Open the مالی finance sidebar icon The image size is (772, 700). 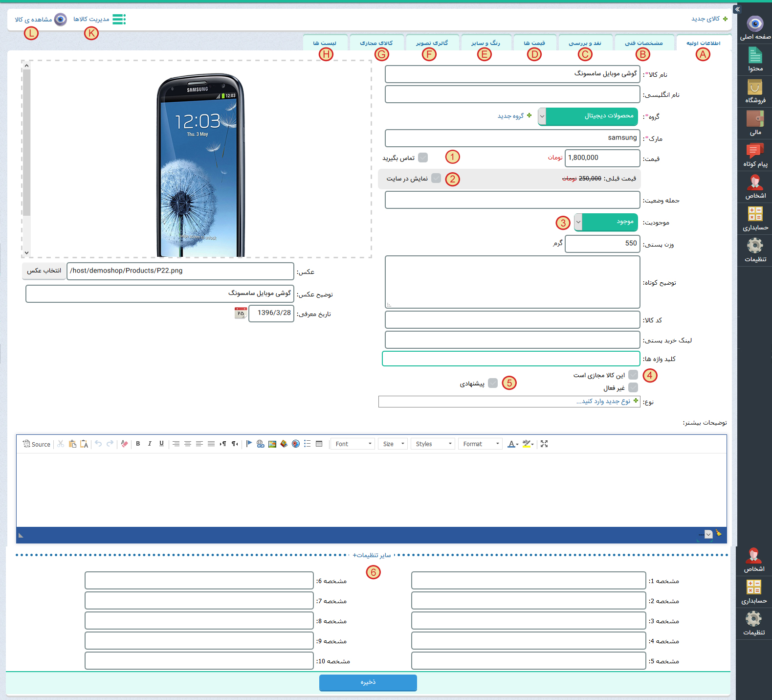click(x=755, y=123)
